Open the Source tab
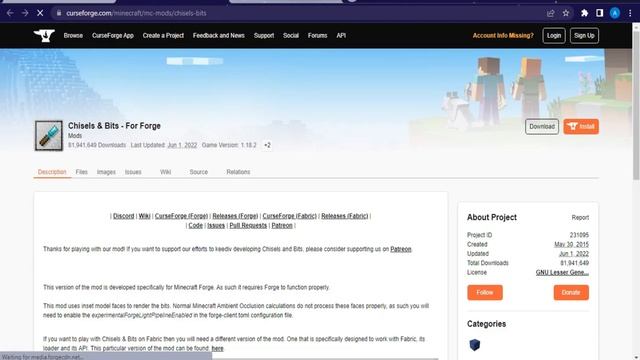The width and height of the screenshot is (640, 360). coord(199,172)
